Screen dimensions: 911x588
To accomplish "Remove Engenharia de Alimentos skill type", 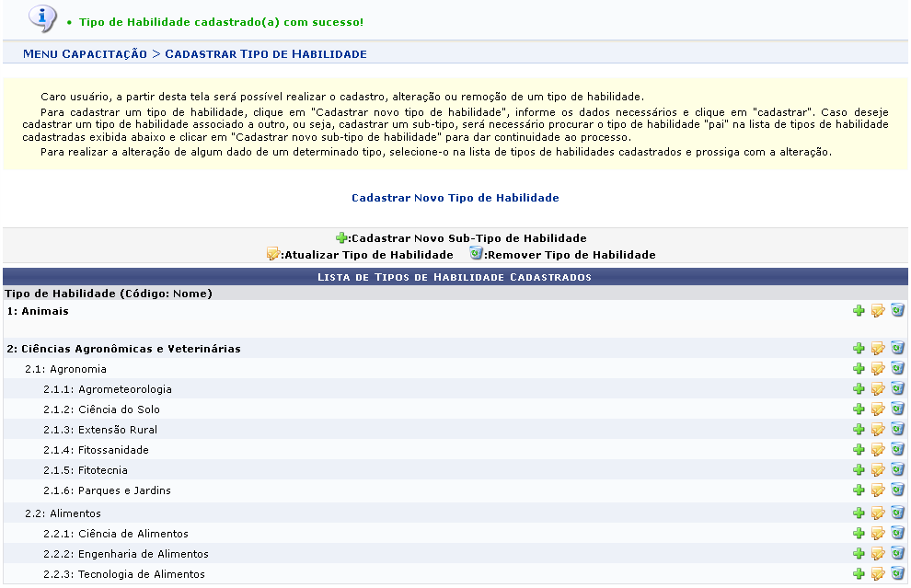I will pyautogui.click(x=897, y=554).
